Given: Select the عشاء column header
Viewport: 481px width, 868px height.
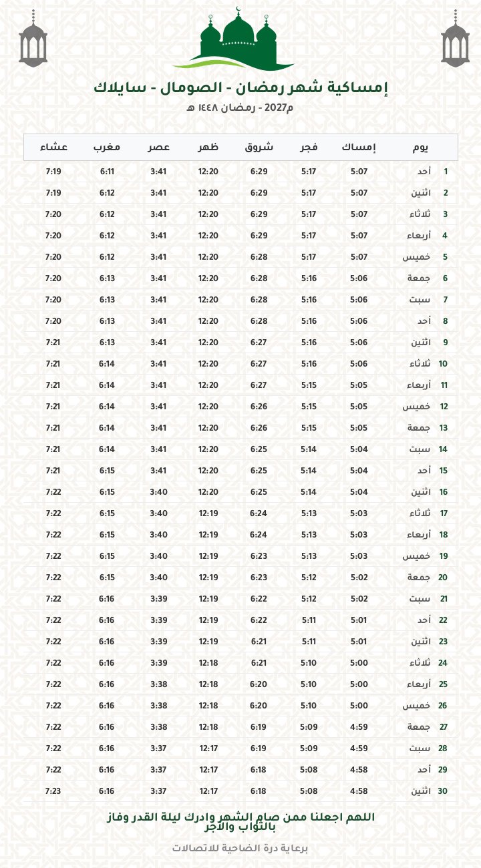Looking at the screenshot, I should 53,147.
